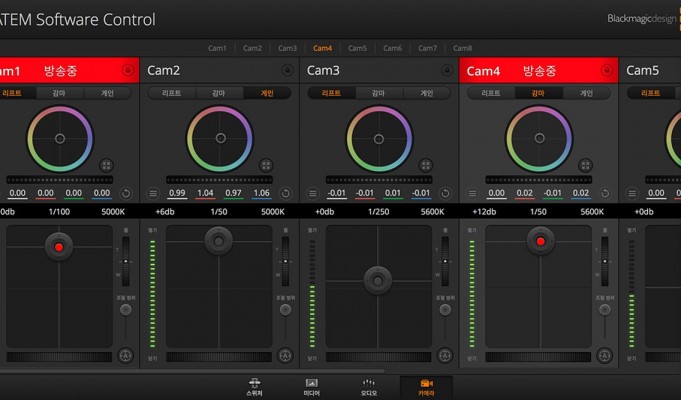
Task: Toggle the lock icon on Cam2
Action: 287,70
